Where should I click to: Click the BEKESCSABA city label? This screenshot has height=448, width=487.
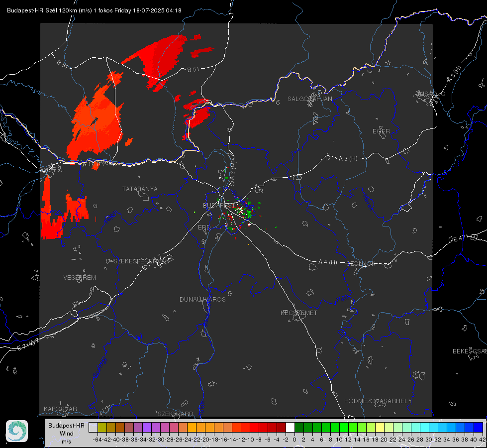point(470,351)
